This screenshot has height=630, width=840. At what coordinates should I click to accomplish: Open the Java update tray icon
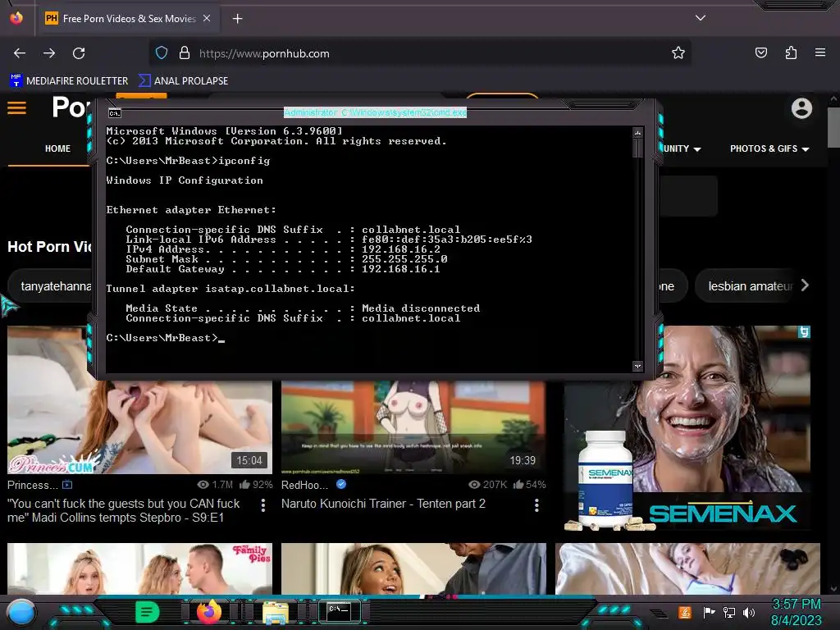(x=684, y=612)
